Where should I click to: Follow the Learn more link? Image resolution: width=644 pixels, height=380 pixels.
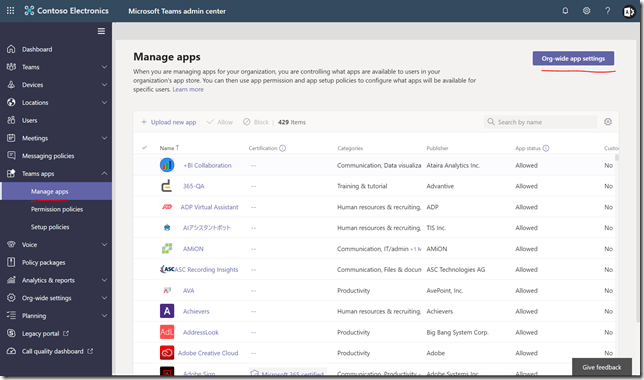188,89
